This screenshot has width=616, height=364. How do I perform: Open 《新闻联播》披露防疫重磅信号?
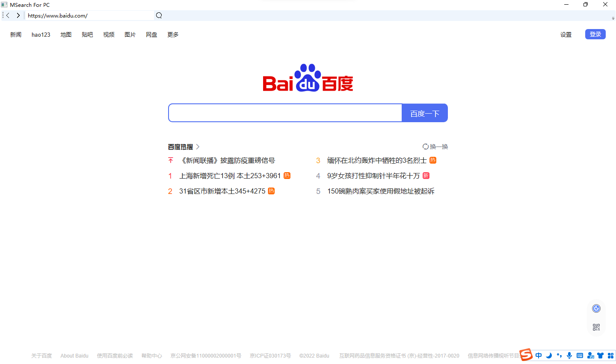(x=227, y=160)
